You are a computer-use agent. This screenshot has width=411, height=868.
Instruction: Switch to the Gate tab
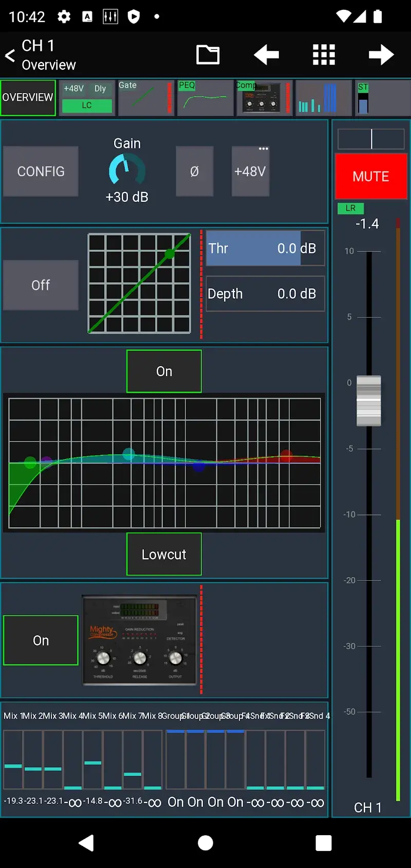(x=145, y=98)
